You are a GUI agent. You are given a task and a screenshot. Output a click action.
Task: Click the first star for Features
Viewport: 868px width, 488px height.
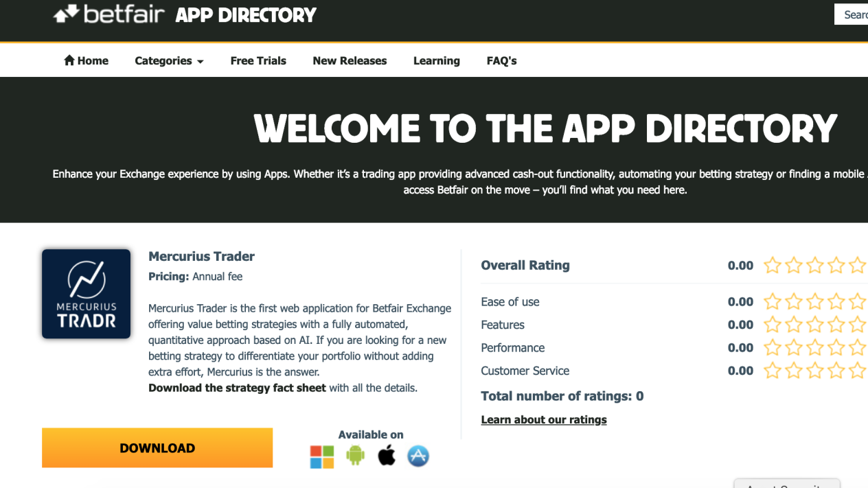[773, 325]
